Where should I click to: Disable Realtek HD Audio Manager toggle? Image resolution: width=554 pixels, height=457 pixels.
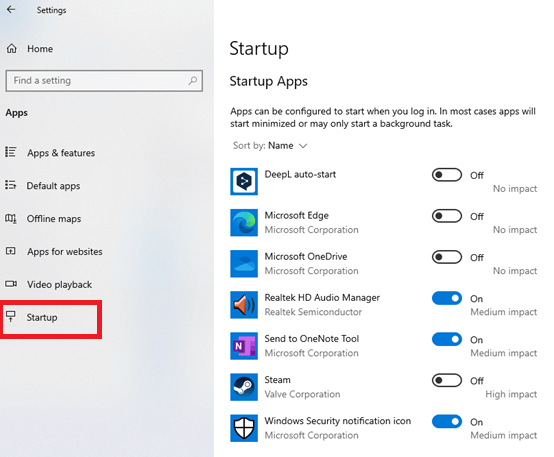[447, 298]
